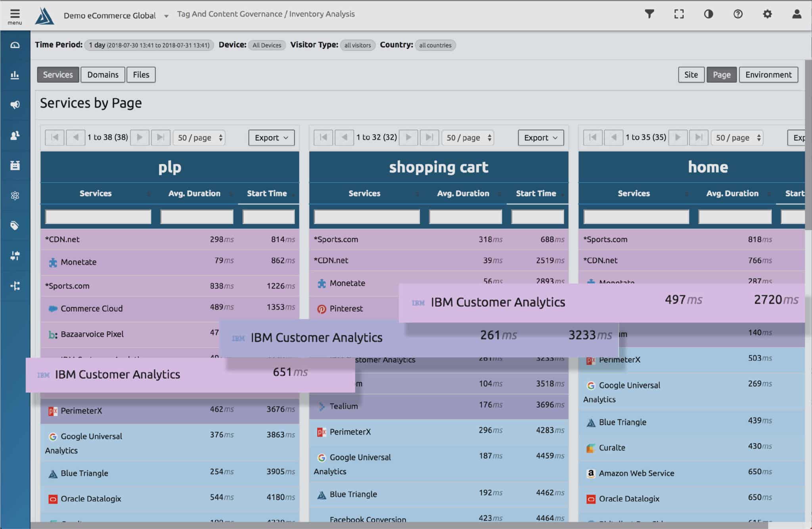Go to first page in plp table
This screenshot has width=812, height=529.
55,137
